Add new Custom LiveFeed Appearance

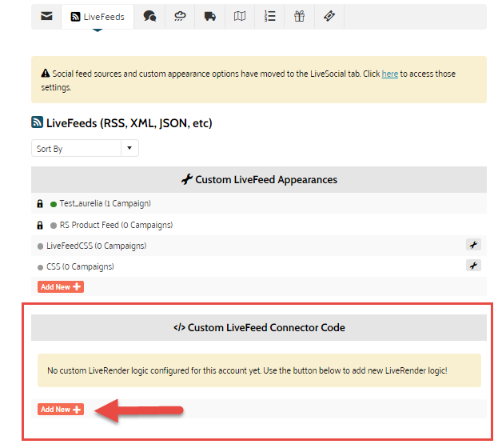61,286
